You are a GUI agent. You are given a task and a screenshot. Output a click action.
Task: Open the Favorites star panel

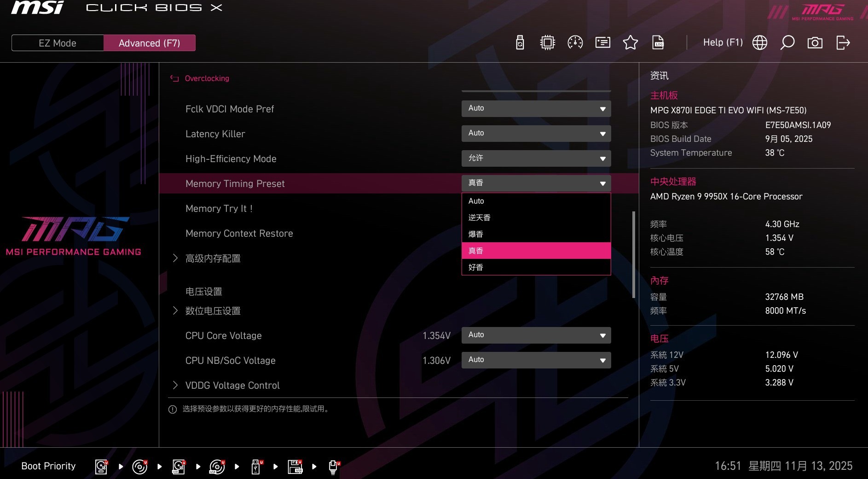(631, 42)
